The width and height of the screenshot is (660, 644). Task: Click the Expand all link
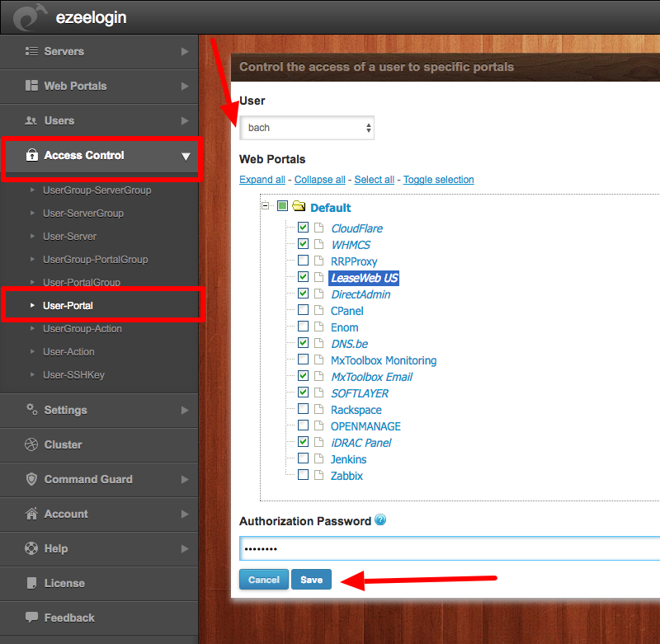[262, 180]
